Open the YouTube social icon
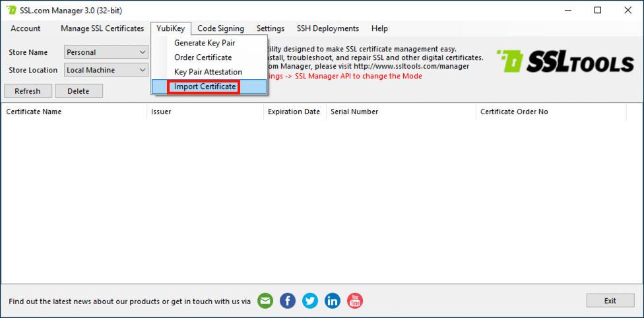644x318 pixels. coord(355,301)
